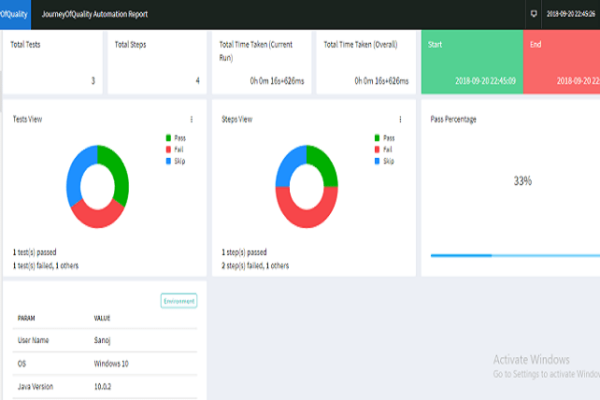The height and width of the screenshot is (400, 600).
Task: Click the Tests View heading
Action: [28, 119]
